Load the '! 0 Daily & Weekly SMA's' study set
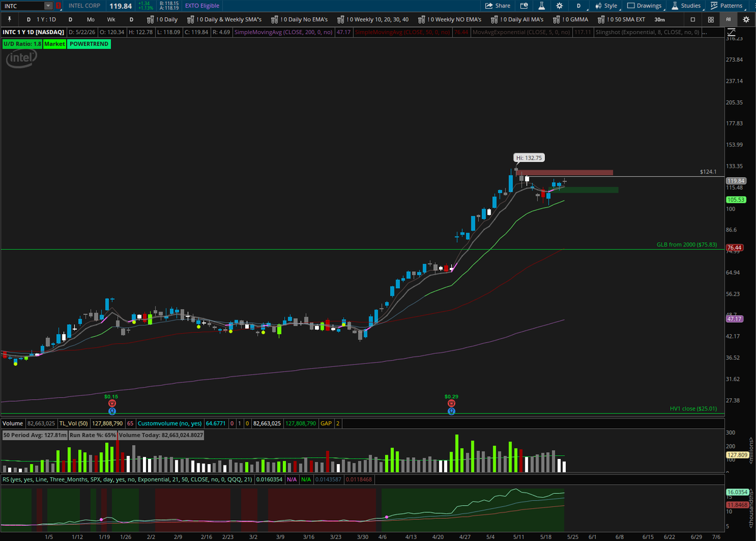Viewport: 756px width, 541px height. (224, 20)
